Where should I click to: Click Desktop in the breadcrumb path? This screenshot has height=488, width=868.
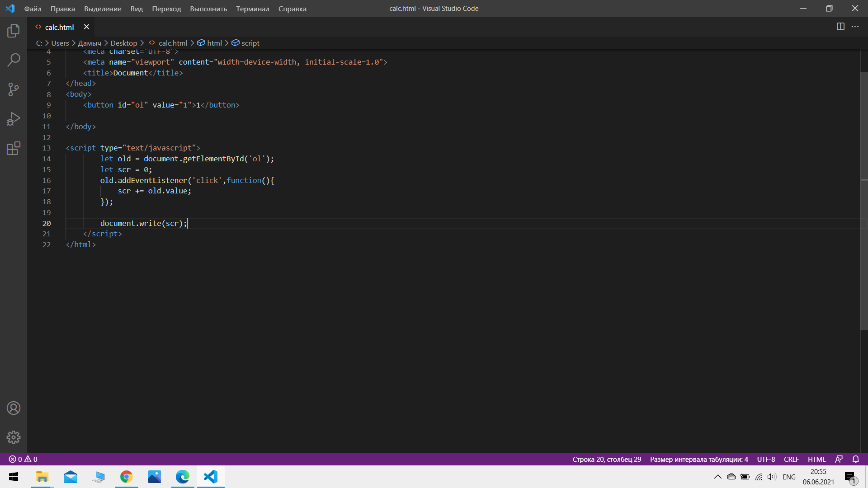tap(123, 43)
